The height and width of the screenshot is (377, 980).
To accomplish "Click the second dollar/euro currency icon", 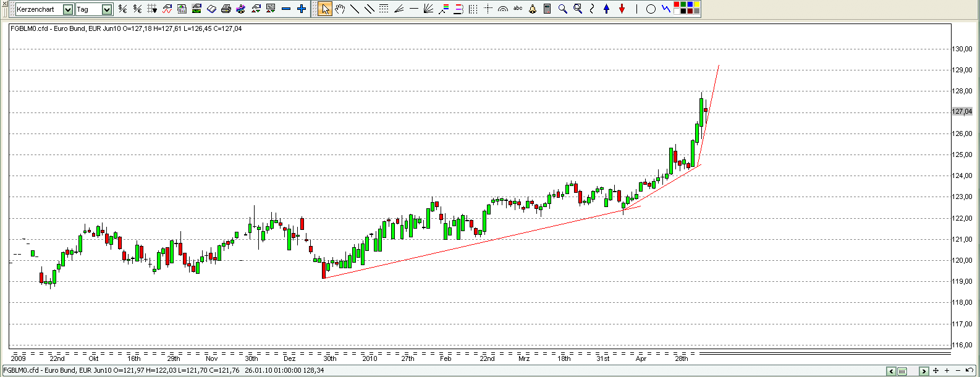I will [x=137, y=9].
